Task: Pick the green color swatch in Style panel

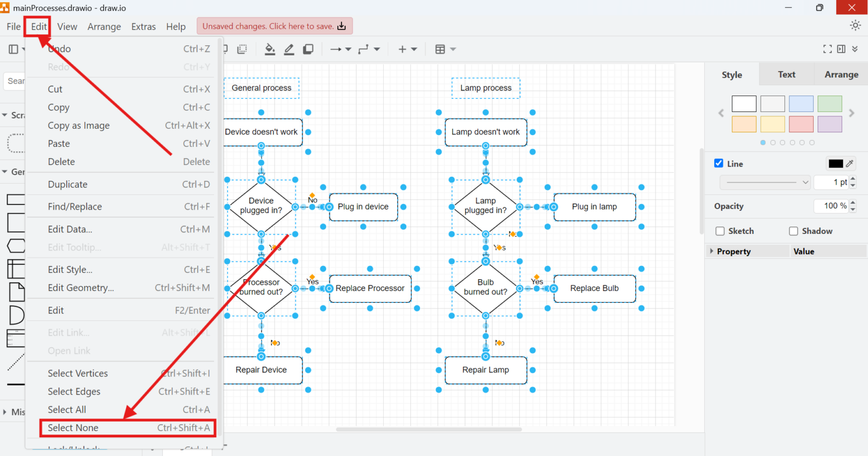Action: pyautogui.click(x=830, y=103)
